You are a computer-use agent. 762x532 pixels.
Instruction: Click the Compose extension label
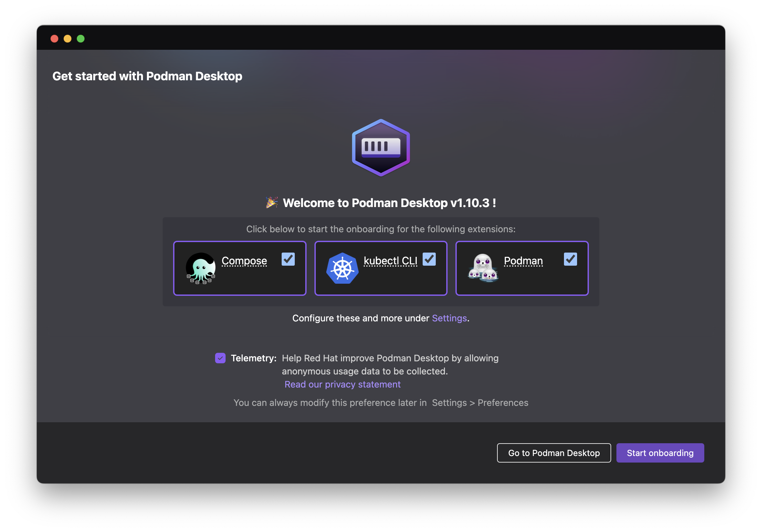click(244, 261)
